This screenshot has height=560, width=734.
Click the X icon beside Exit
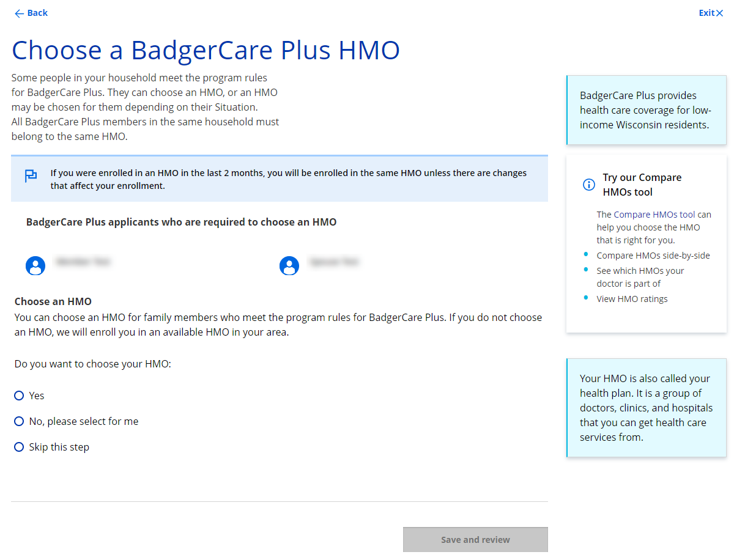[x=719, y=13]
